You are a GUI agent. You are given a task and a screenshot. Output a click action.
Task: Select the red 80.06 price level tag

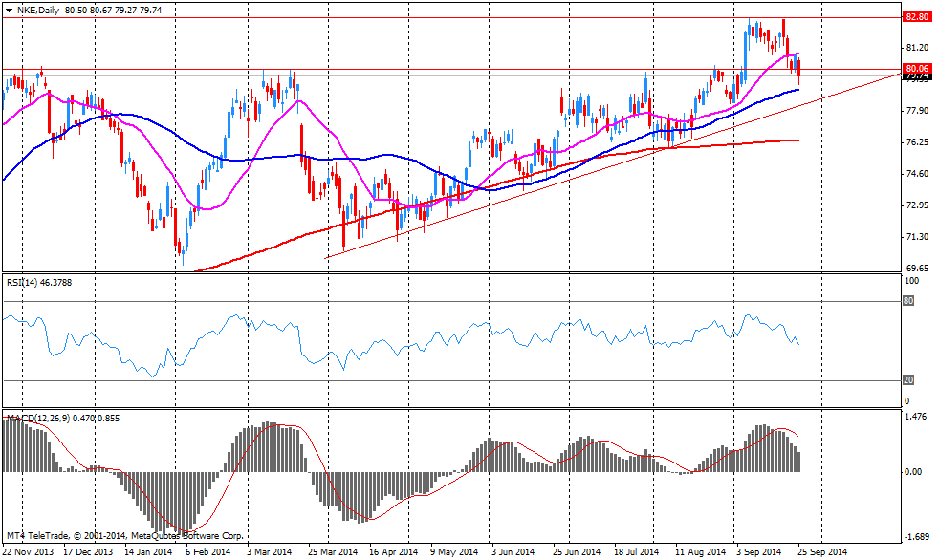[916, 68]
